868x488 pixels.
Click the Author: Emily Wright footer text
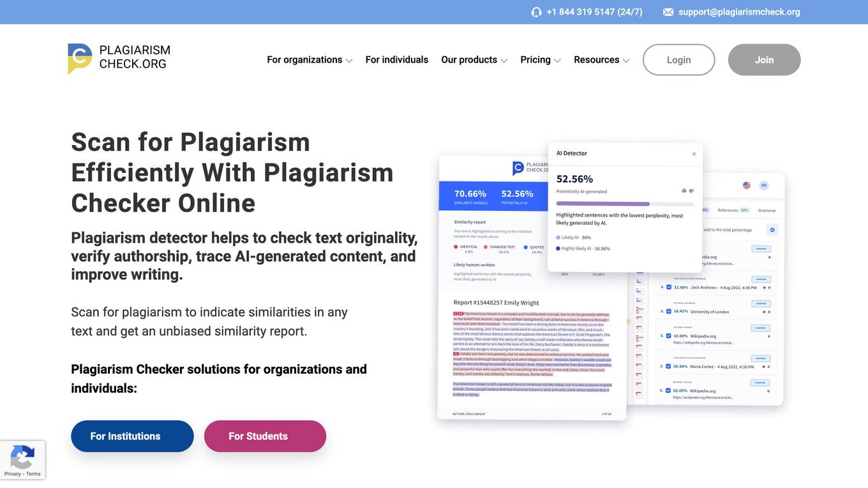point(469,414)
